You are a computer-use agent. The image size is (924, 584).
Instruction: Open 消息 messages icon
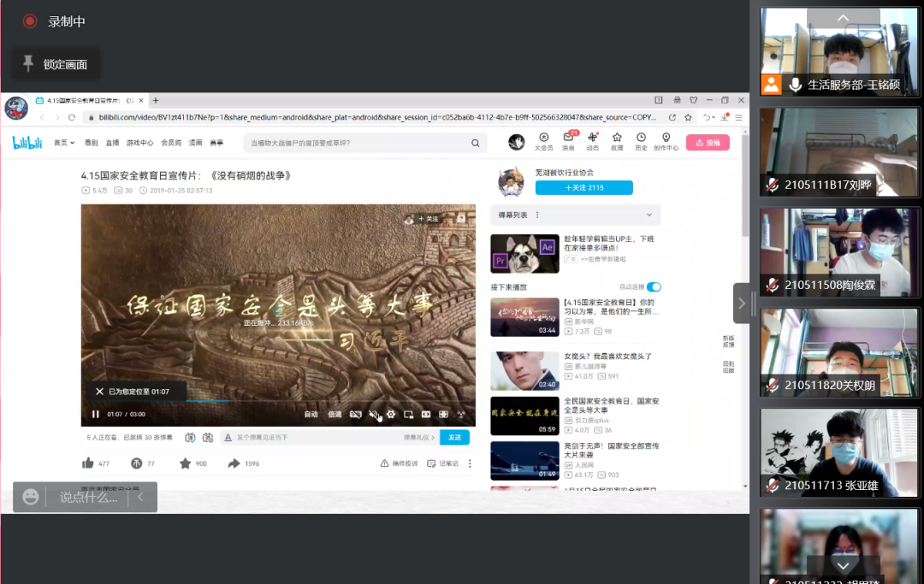click(569, 142)
